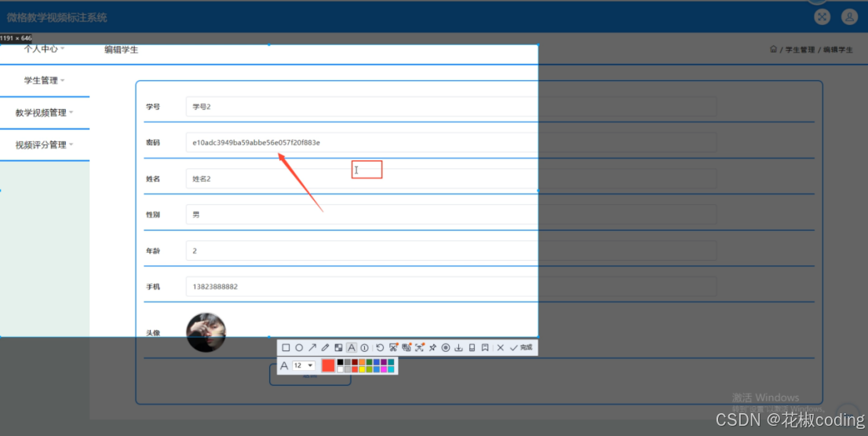Viewport: 868px width, 436px height.
Task: Pick the white color swatch
Action: coord(341,369)
